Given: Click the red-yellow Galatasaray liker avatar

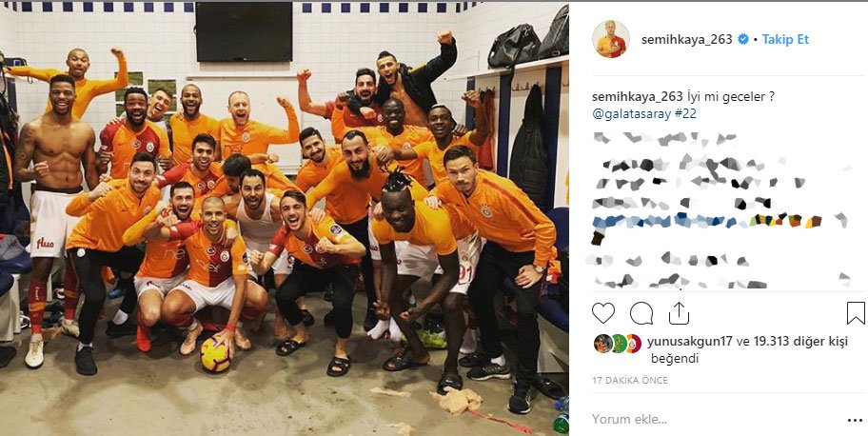Looking at the screenshot, I should tap(633, 344).
